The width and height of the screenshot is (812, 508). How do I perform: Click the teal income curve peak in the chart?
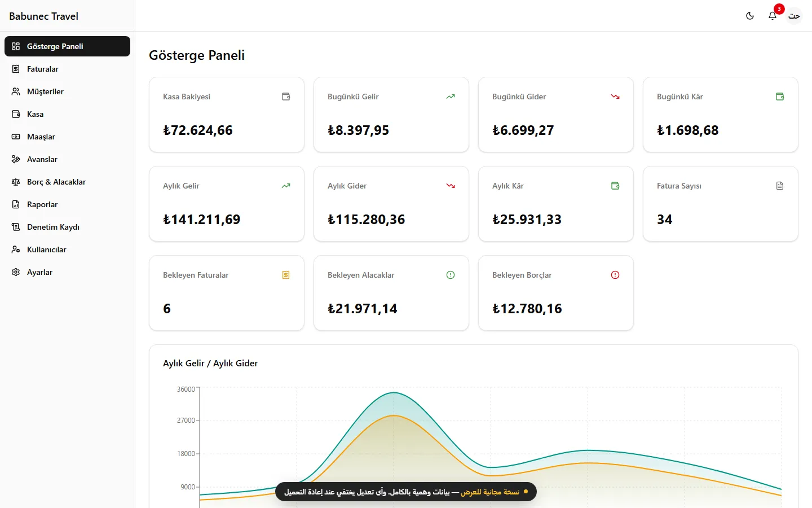tap(394, 392)
